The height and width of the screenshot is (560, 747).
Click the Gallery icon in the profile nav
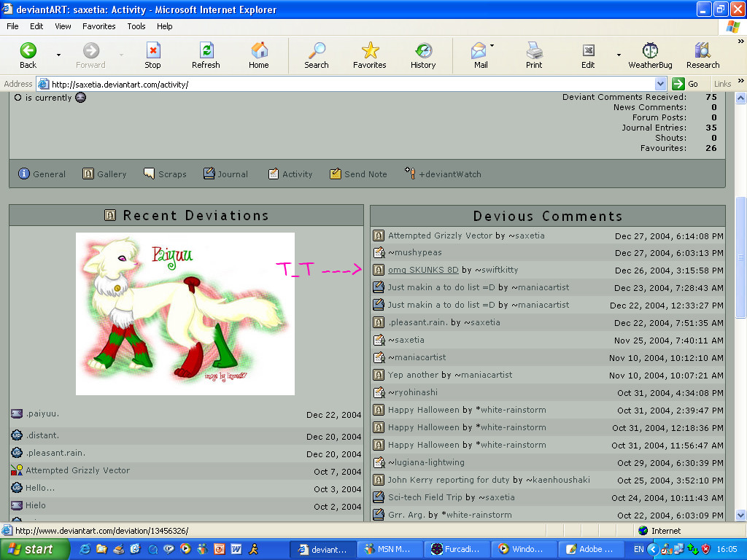pos(88,174)
